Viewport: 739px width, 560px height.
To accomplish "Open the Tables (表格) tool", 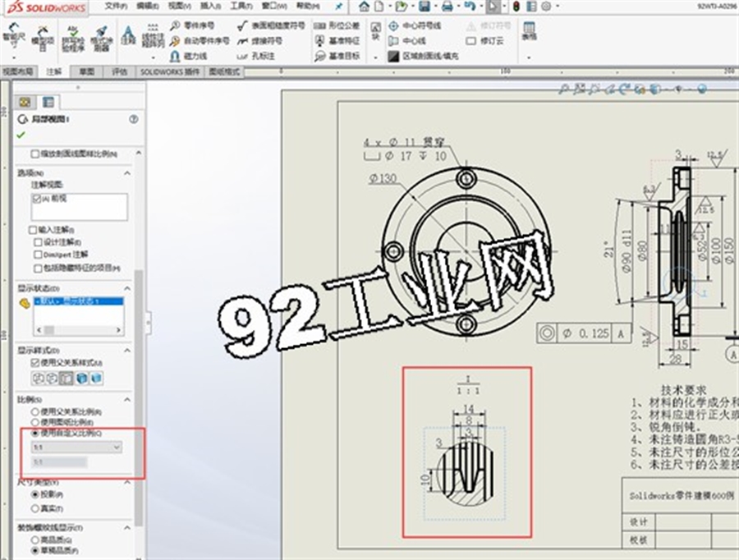I will pyautogui.click(x=530, y=31).
